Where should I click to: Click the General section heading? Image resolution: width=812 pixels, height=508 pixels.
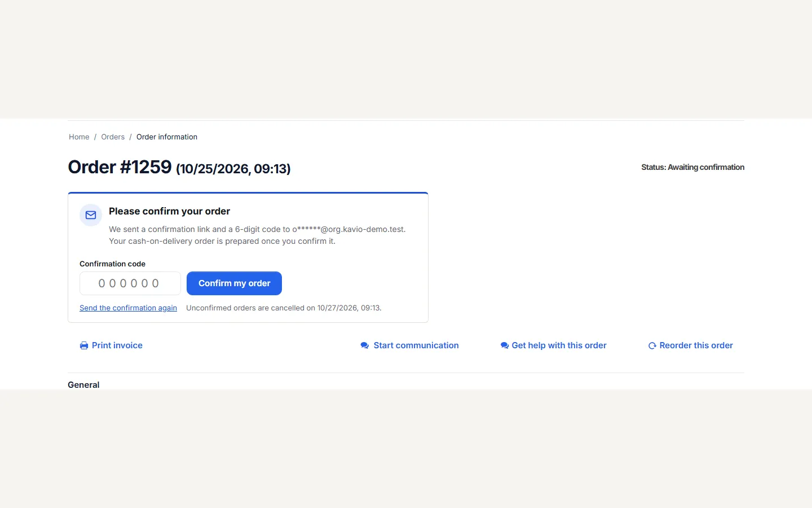(x=83, y=384)
